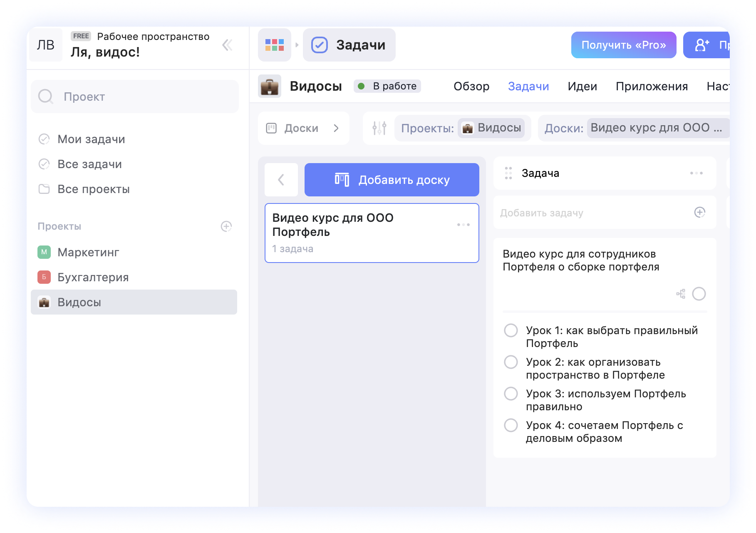Click 'Добавить доску' button
This screenshot has height=533, width=756.
coord(392,180)
